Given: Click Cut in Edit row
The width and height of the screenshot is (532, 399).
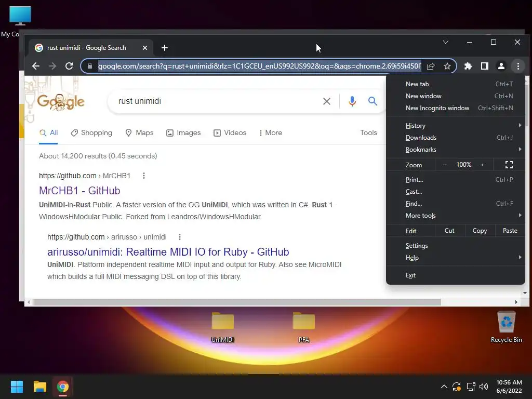Looking at the screenshot, I should pos(449,231).
